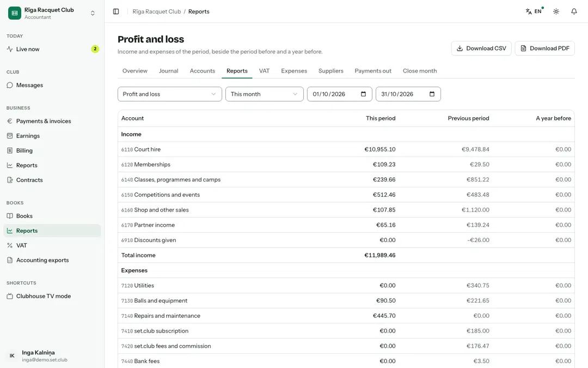Switch to the Accounts tab

tap(203, 71)
